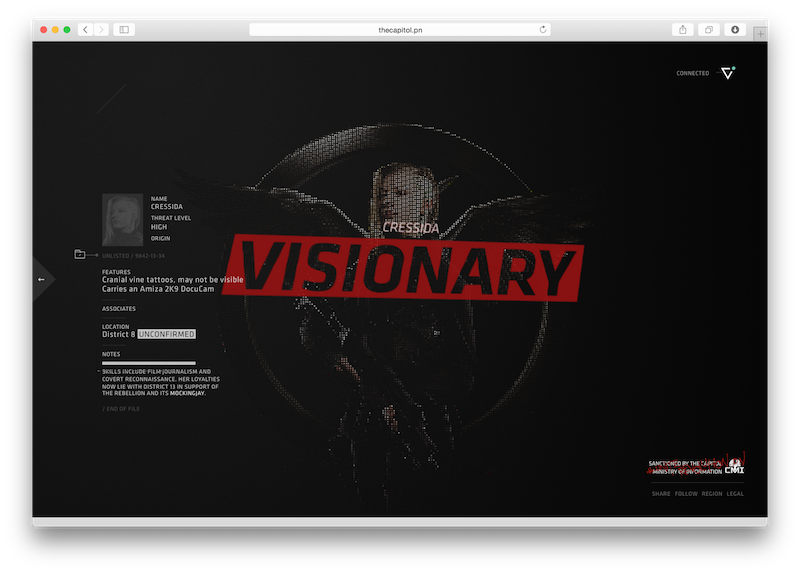Image resolution: width=800 pixels, height=573 pixels.
Task: Go forward with Safari's forward arrow
Action: 102,30
